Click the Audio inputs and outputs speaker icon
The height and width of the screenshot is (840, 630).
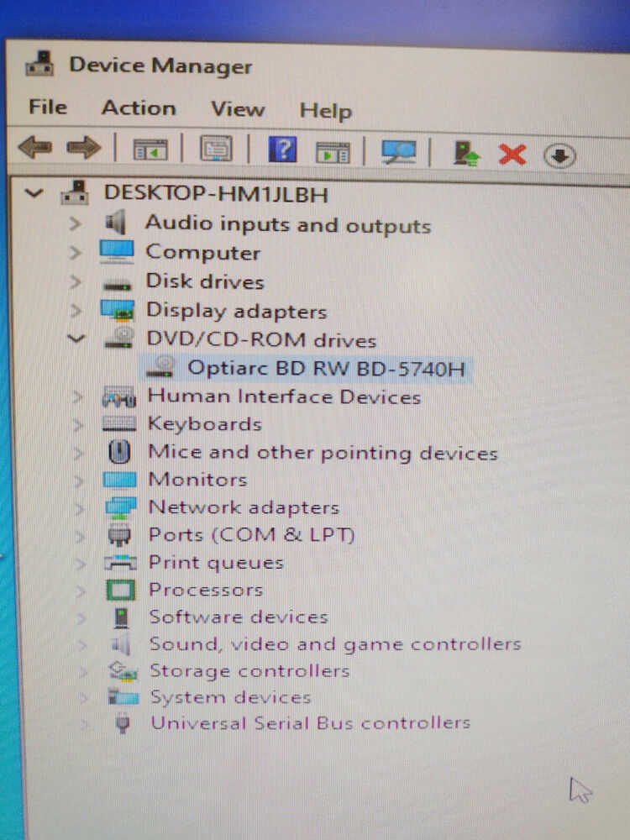click(116, 222)
